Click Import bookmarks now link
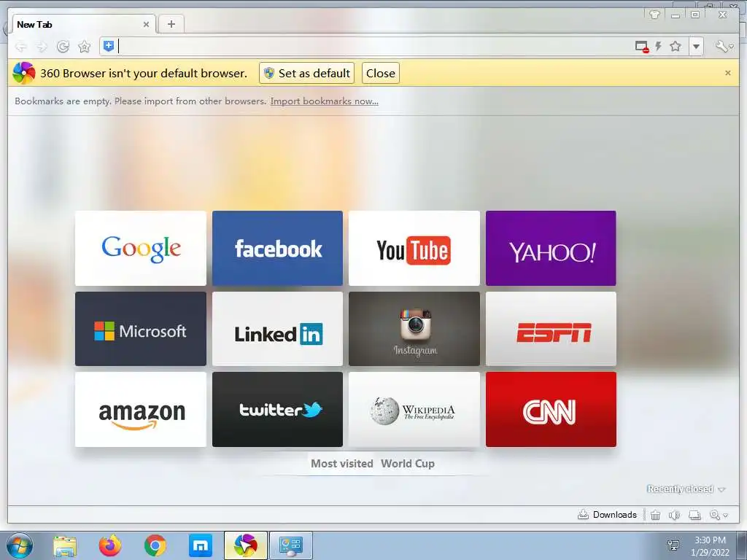 325,101
